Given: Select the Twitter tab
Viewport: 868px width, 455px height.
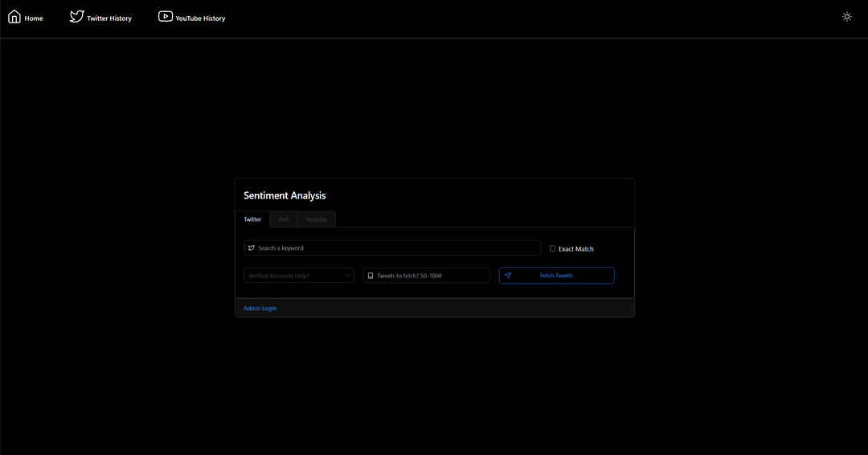Looking at the screenshot, I should click(252, 219).
